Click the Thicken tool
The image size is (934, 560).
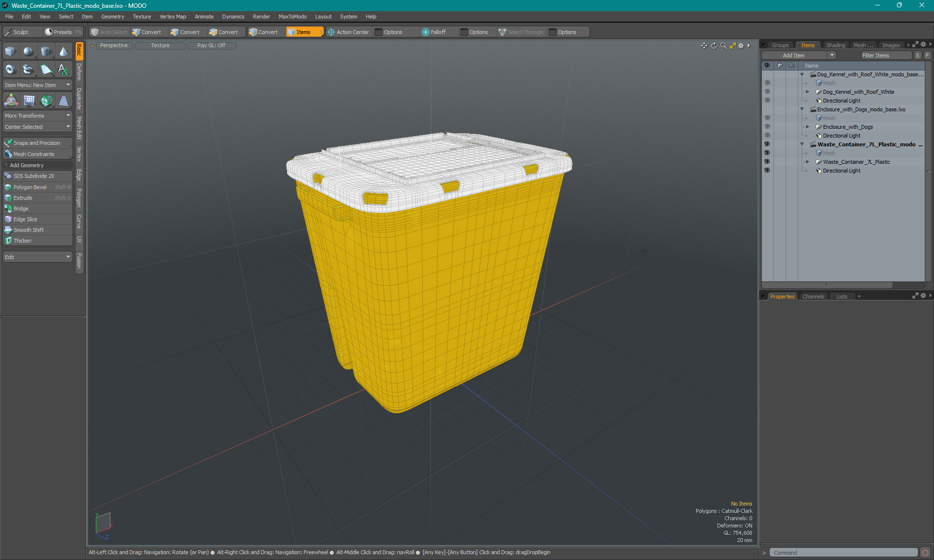(37, 241)
